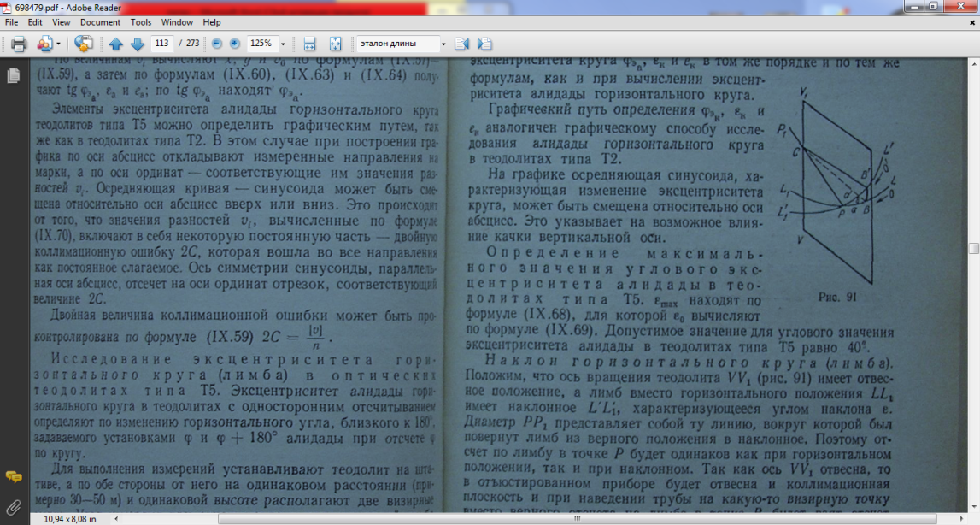Open the Collaborate toolbar icon
Screen dimensions: 980x525
click(44, 44)
